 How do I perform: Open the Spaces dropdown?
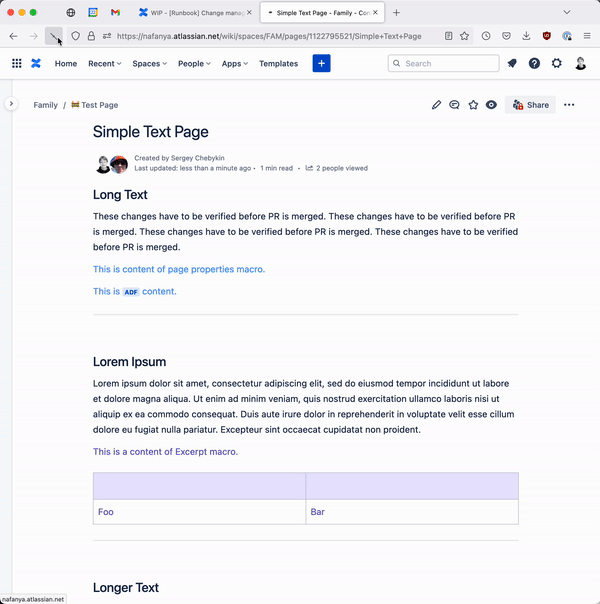click(149, 64)
